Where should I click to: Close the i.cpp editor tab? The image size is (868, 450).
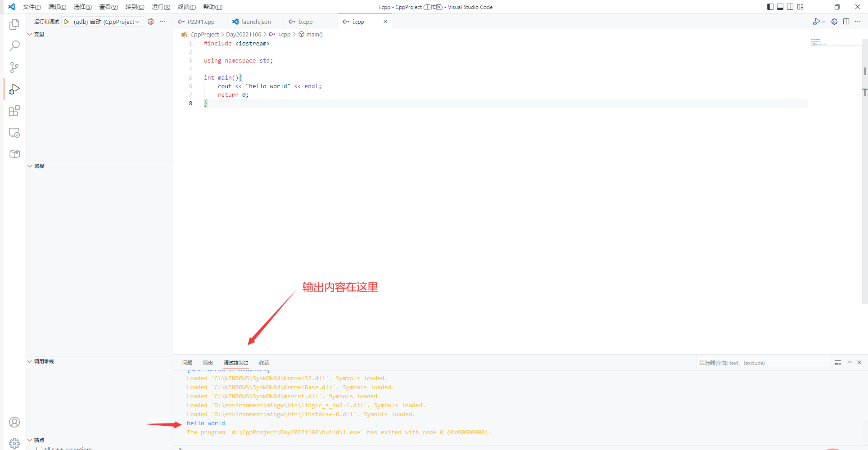[x=385, y=22]
